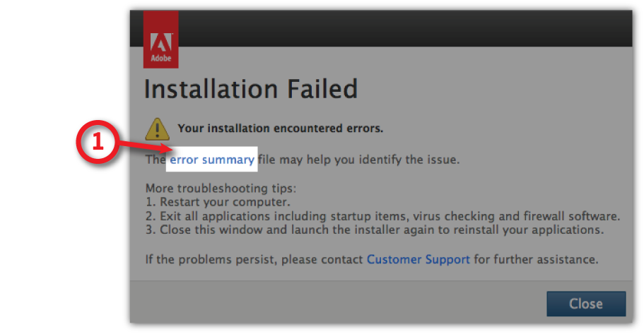Open the error summary link
The height and width of the screenshot is (334, 644).
coord(211,160)
